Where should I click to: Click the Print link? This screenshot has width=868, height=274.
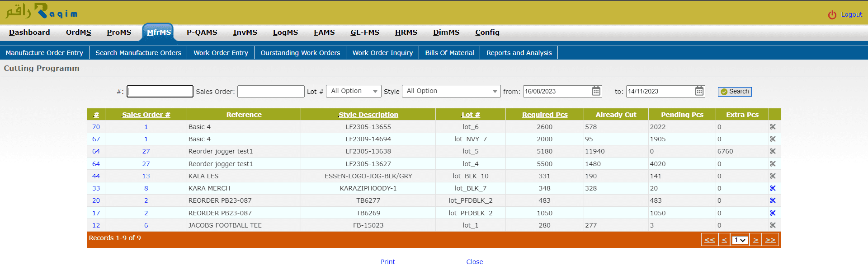point(387,262)
